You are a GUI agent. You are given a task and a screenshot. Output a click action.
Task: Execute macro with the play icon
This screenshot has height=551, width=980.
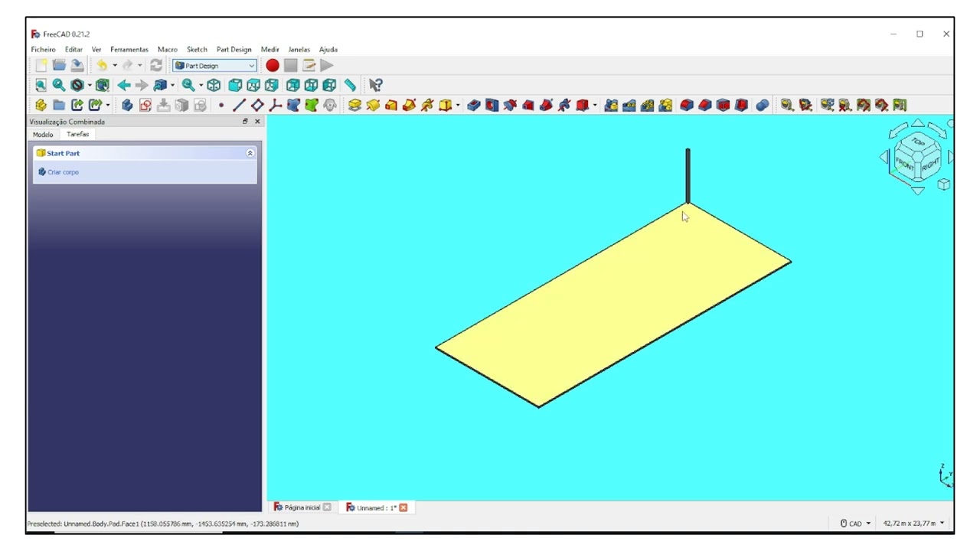click(327, 66)
